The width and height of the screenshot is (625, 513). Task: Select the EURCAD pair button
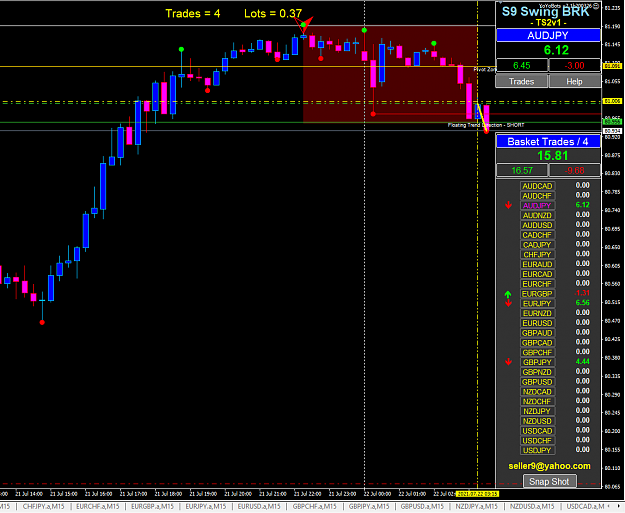[x=537, y=274]
